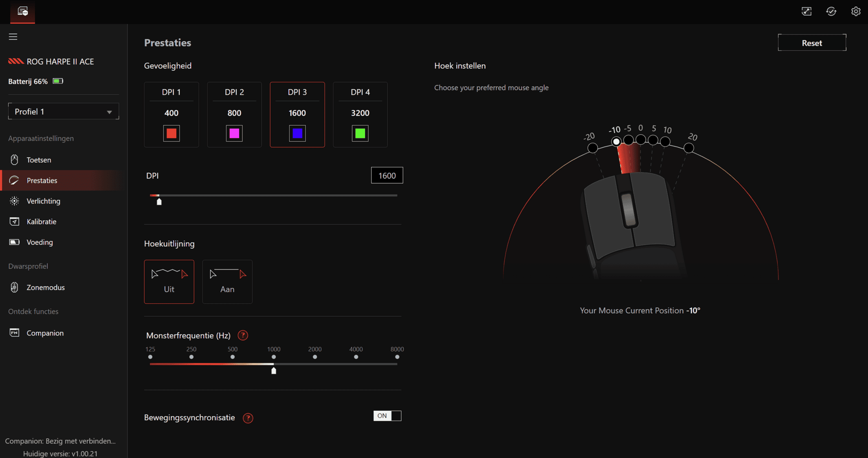Viewport: 868px width, 458px height.
Task: Click the Voeding battery icon
Action: [14, 242]
